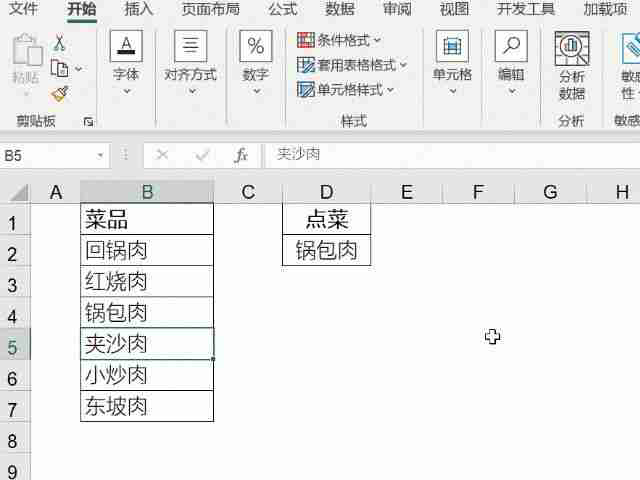
Task: Switch to the Data (数据) tab
Action: point(340,9)
